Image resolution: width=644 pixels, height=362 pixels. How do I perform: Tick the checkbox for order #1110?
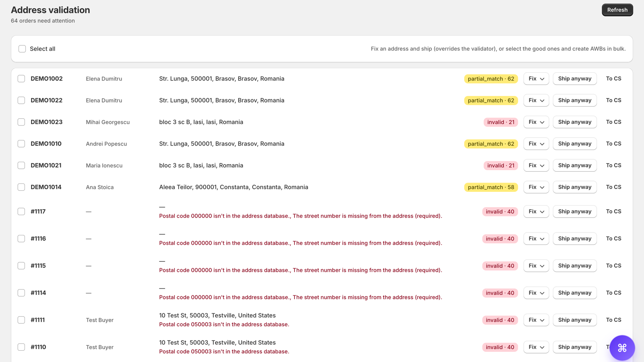(21, 347)
